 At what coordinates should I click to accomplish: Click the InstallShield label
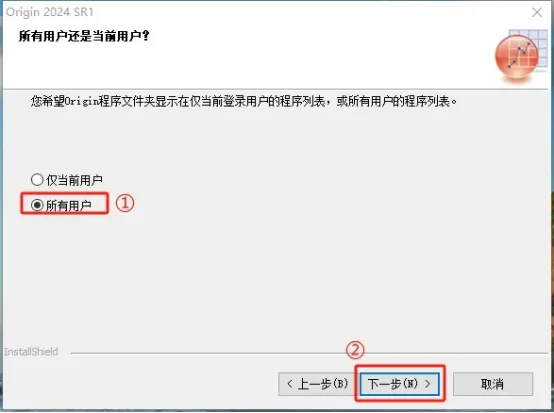point(31,352)
